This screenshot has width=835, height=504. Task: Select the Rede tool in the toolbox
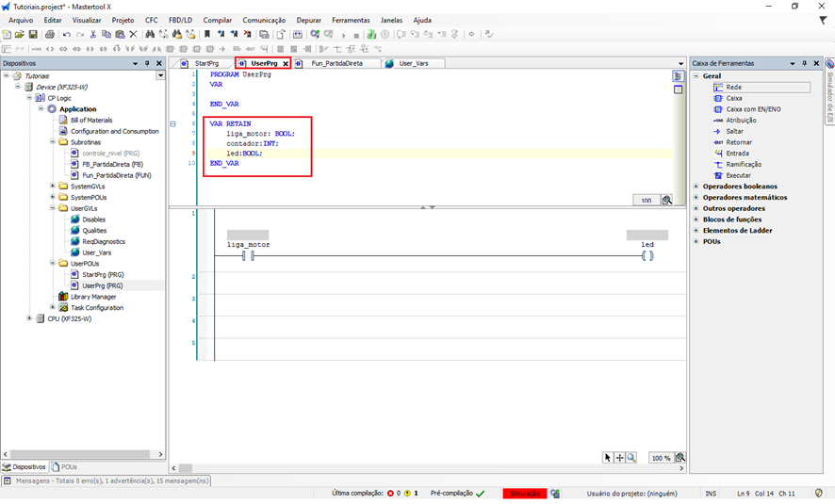click(733, 87)
